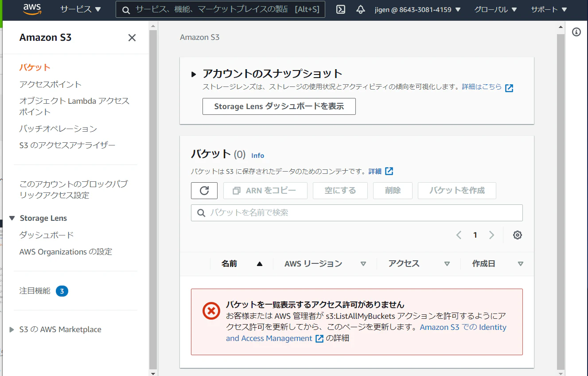
Task: Open このアカウントのブロックパブリックアクセス設定
Action: pos(74,190)
